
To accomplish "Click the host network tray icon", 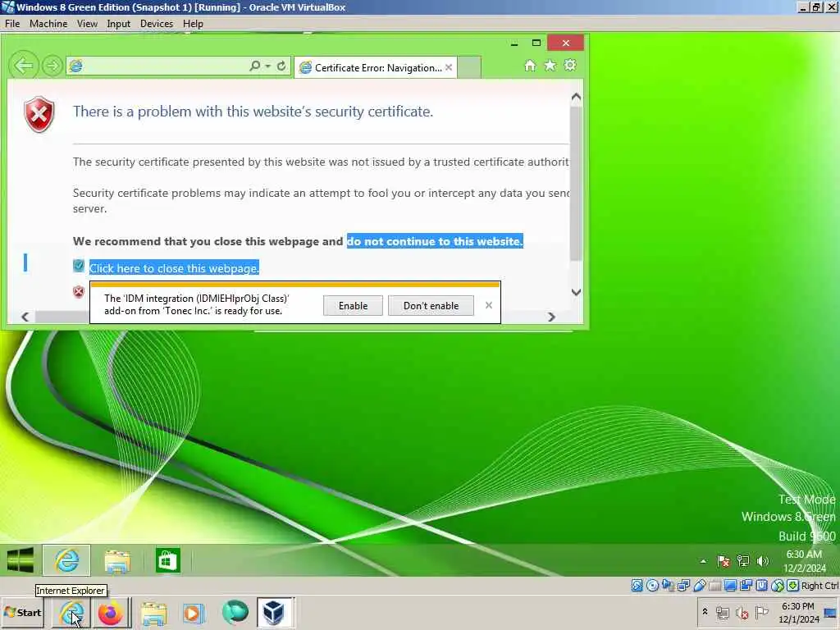I will point(723,613).
